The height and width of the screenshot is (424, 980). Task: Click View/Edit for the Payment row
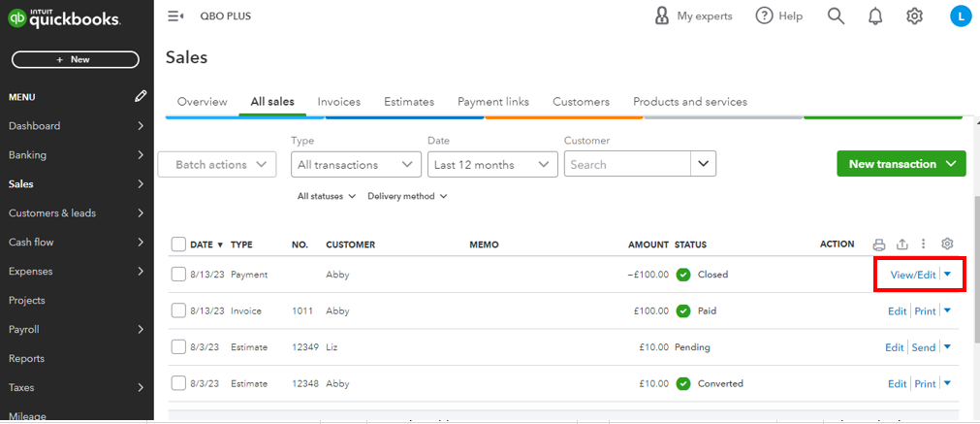tap(913, 275)
